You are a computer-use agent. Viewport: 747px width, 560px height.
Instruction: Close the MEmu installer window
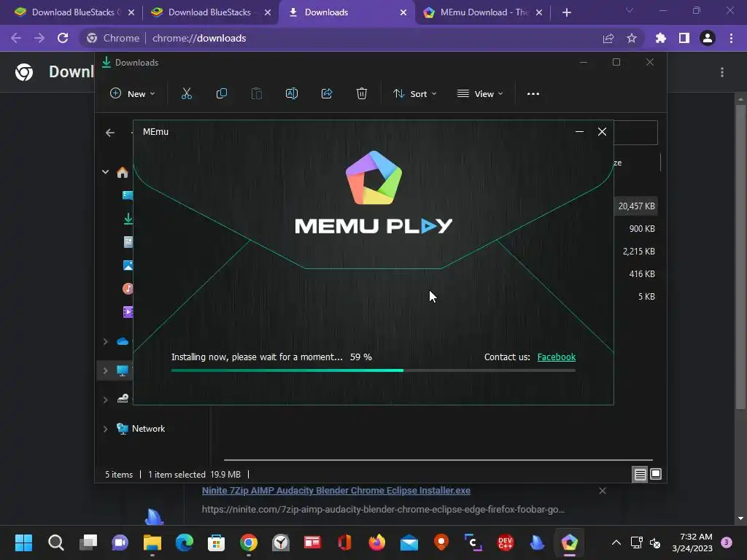602,132
